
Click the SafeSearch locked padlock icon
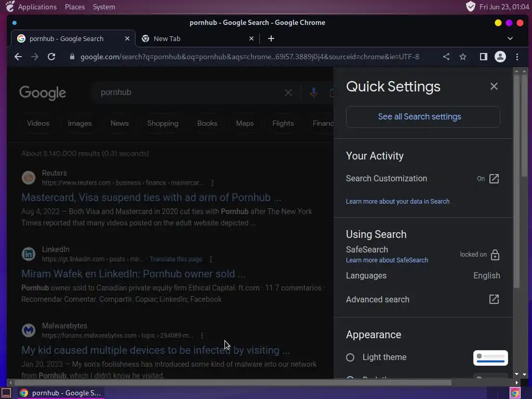[x=495, y=255]
